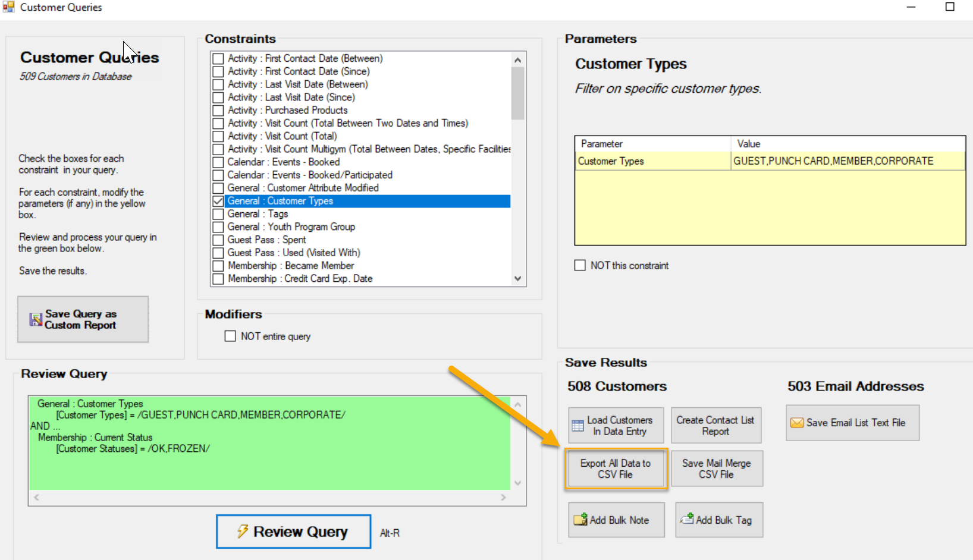Check Activity : First Contact Date (Between)
The image size is (973, 560).
click(218, 58)
